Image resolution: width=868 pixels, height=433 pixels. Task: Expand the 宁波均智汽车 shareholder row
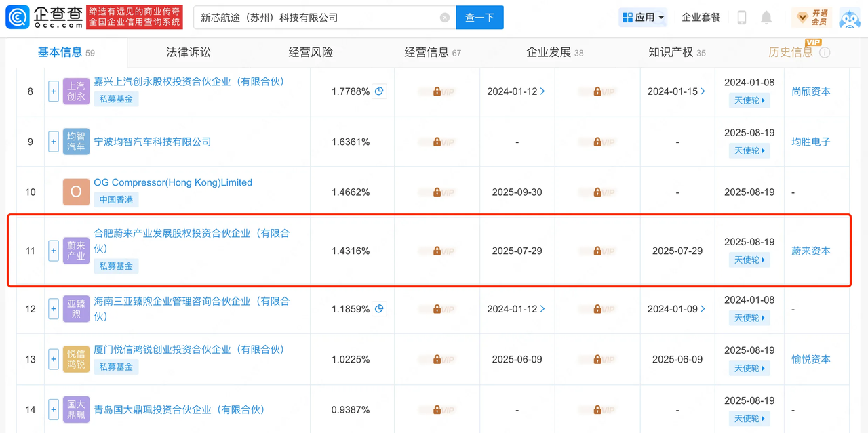[53, 142]
